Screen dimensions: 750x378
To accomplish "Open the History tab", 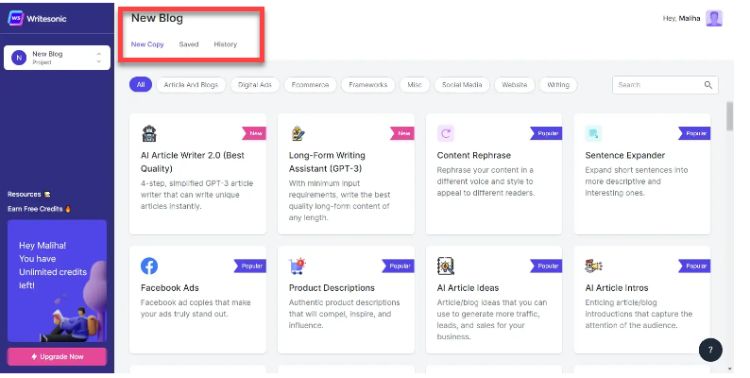I will 225,44.
